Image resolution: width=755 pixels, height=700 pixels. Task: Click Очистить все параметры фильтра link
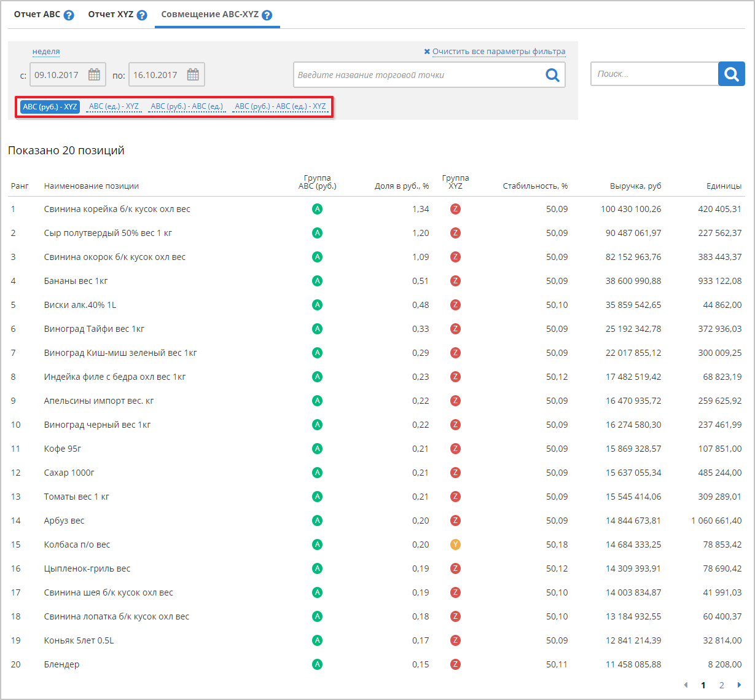click(x=498, y=52)
